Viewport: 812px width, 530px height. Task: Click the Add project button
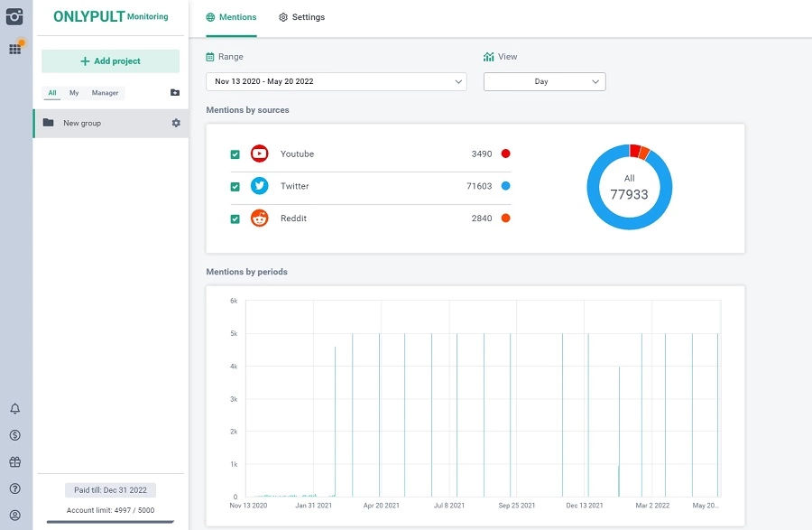(110, 61)
